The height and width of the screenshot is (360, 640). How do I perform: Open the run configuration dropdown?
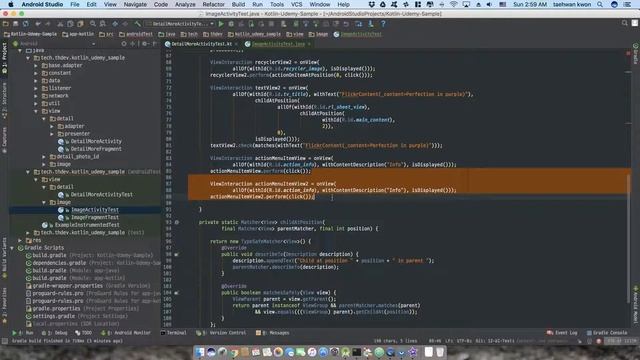point(180,24)
